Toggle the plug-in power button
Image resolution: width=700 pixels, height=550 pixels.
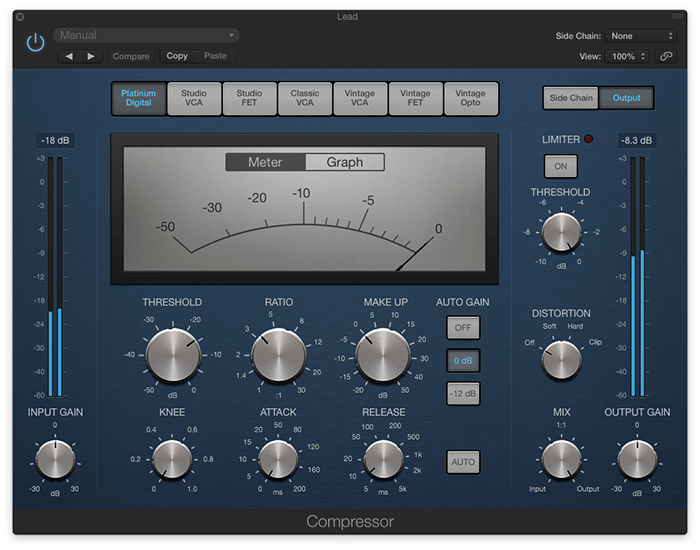pyautogui.click(x=36, y=43)
